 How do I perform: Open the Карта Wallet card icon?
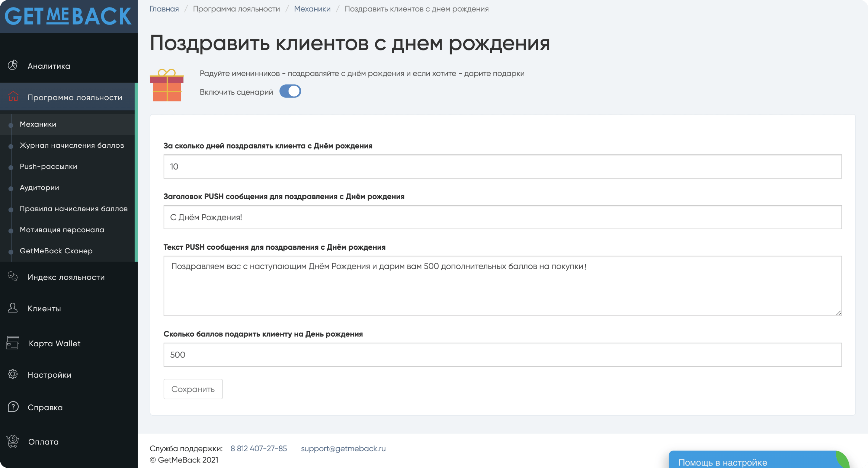click(13, 343)
